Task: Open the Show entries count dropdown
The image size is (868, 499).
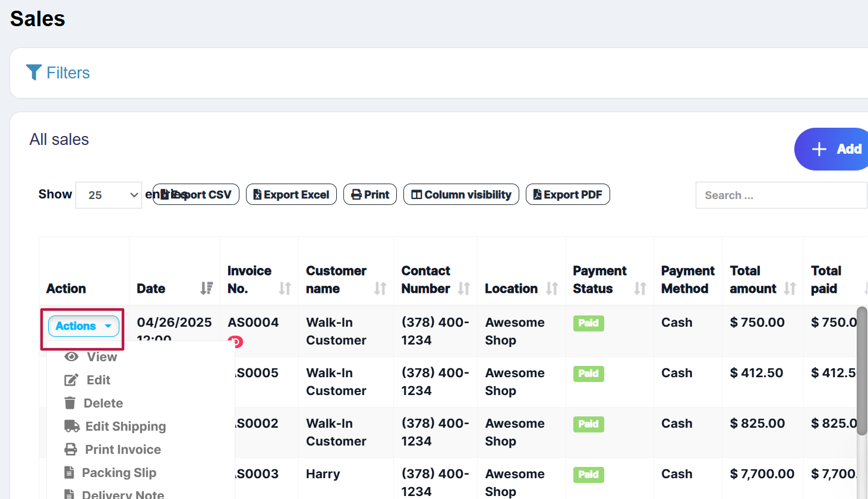Action: coord(109,195)
